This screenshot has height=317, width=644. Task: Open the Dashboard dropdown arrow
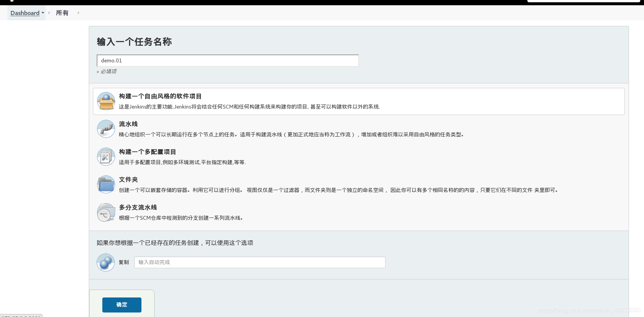tap(43, 13)
